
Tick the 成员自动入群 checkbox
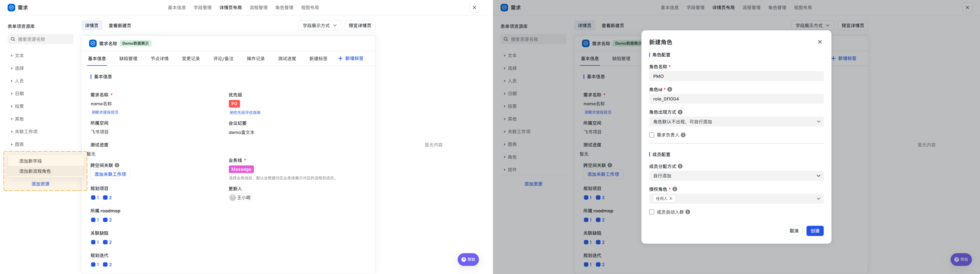coord(652,212)
